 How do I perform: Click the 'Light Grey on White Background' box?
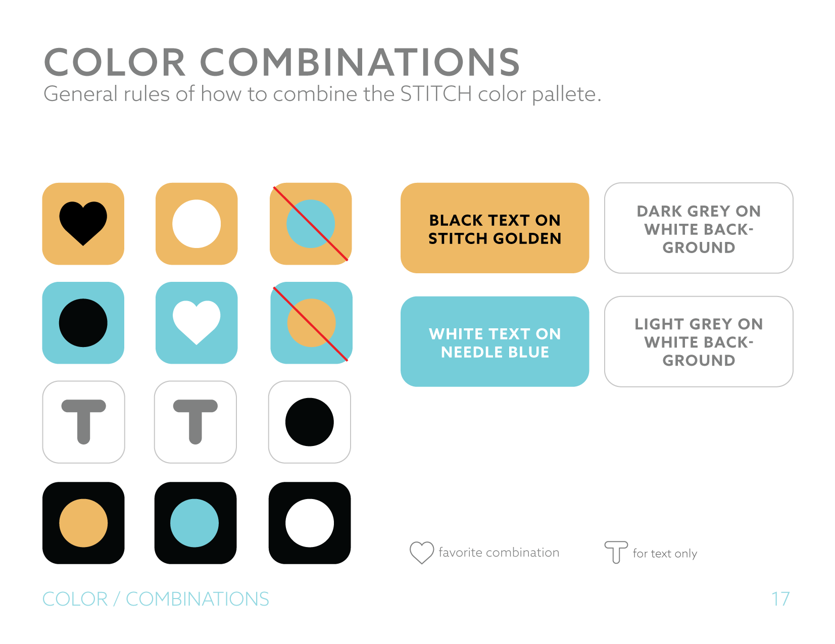699,342
